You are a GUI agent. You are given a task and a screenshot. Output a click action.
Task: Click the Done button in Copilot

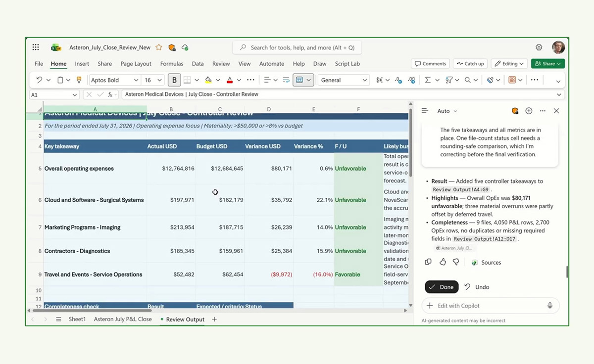pyautogui.click(x=442, y=287)
